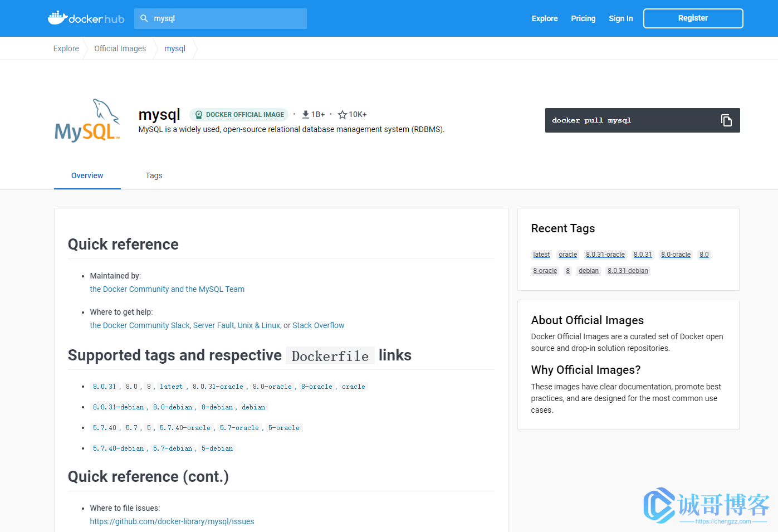Switch to the Overview tab
Image resolution: width=778 pixels, height=532 pixels.
pyautogui.click(x=87, y=175)
